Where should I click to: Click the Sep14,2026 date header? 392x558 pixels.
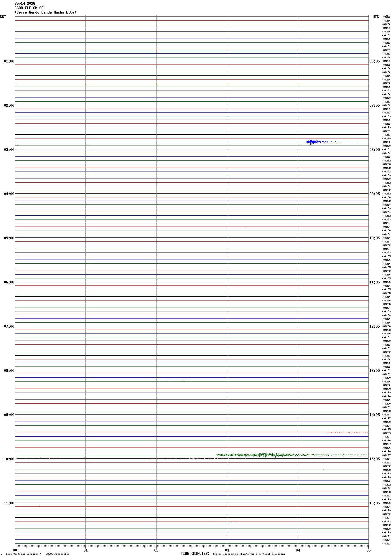[x=25, y=4]
